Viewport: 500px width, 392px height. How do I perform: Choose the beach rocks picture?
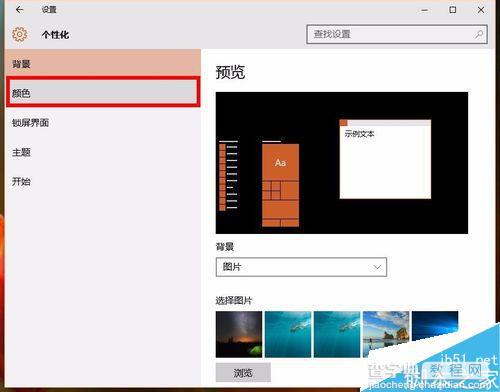tap(386, 334)
